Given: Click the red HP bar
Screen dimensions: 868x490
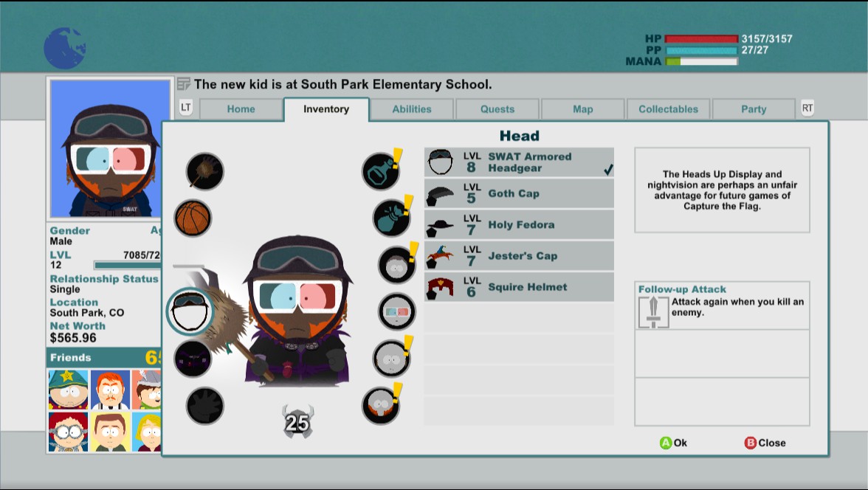Looking at the screenshot, I should coord(701,39).
